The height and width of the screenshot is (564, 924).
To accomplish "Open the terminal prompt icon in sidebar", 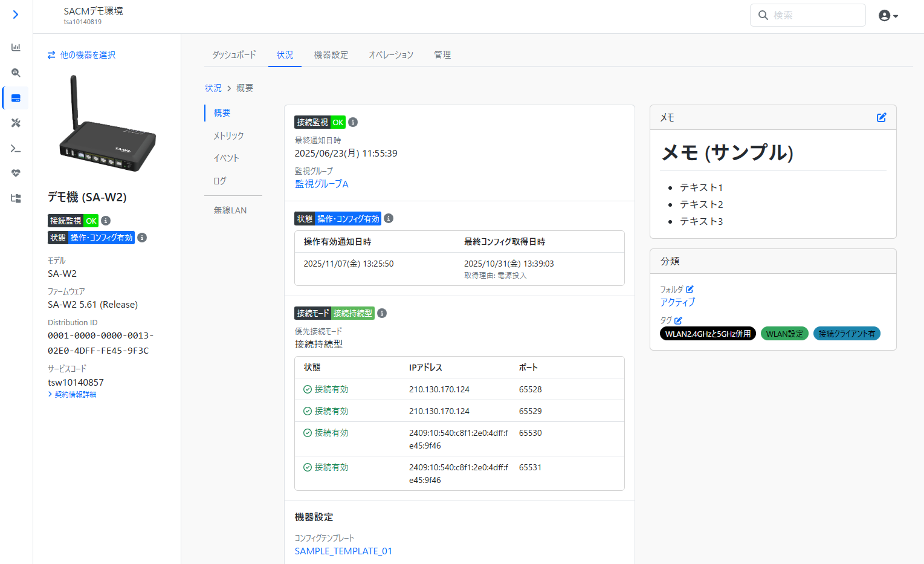I will pyautogui.click(x=16, y=148).
